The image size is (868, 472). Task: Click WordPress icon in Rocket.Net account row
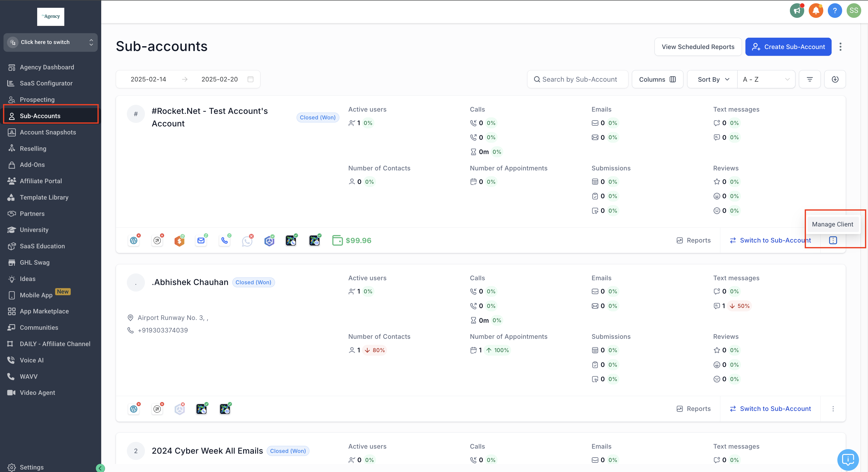[134, 240]
